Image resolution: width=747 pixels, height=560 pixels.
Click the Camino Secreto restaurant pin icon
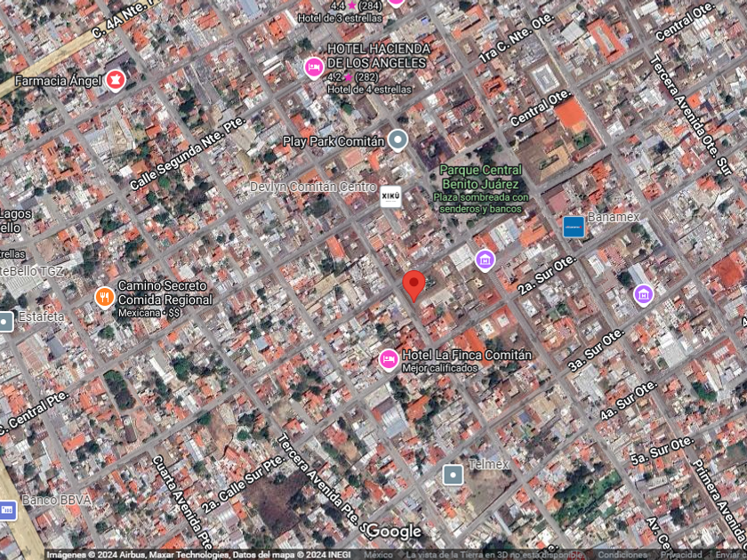coord(104,298)
